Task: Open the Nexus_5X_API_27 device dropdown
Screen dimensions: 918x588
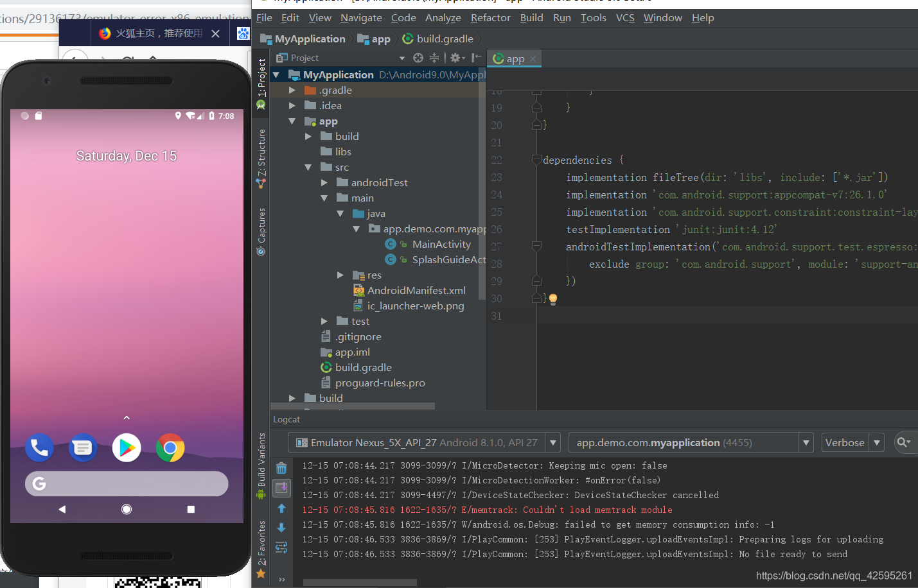Action: (x=552, y=442)
